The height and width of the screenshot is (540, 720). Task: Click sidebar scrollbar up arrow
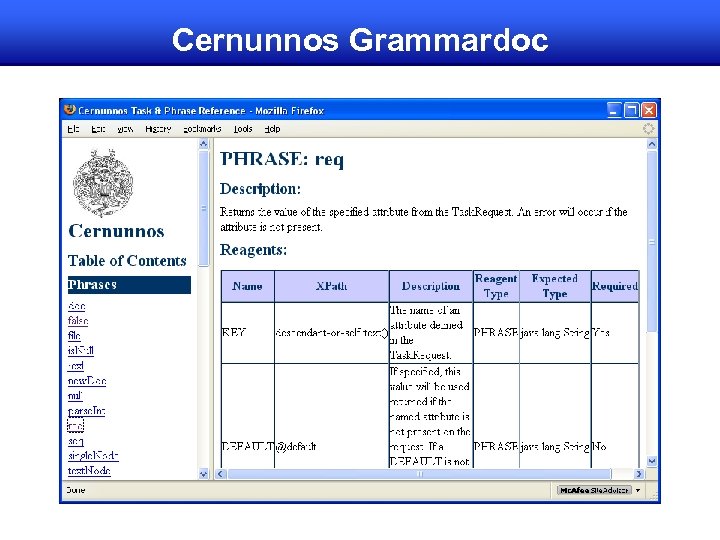coord(204,144)
